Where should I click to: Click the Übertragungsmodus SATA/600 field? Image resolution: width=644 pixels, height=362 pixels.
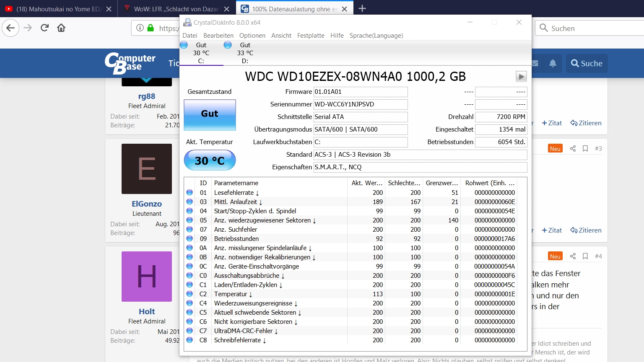361,129
